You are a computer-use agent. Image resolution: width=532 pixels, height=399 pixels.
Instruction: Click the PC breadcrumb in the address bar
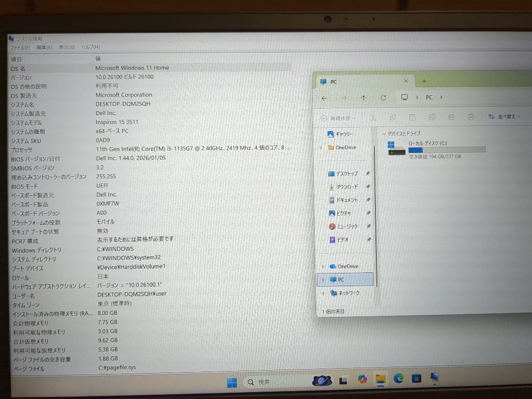pos(429,98)
